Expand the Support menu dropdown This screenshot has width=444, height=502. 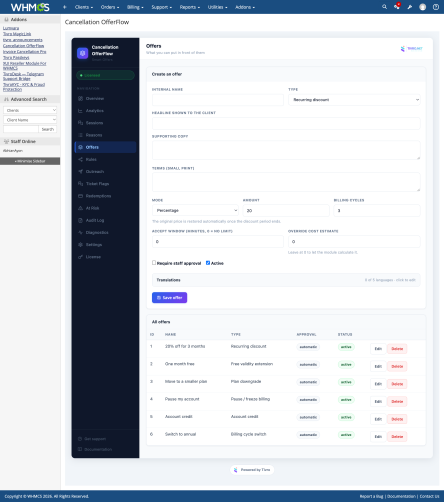pyautogui.click(x=162, y=7)
